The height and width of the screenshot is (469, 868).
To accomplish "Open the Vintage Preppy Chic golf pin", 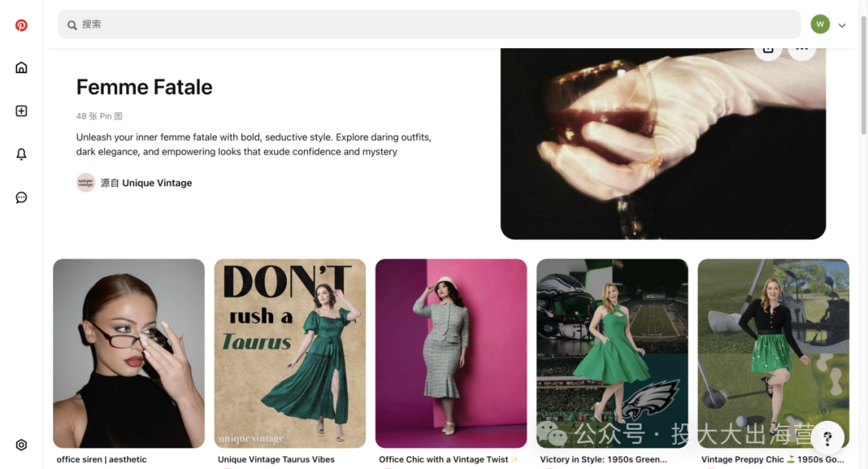I will coord(773,353).
